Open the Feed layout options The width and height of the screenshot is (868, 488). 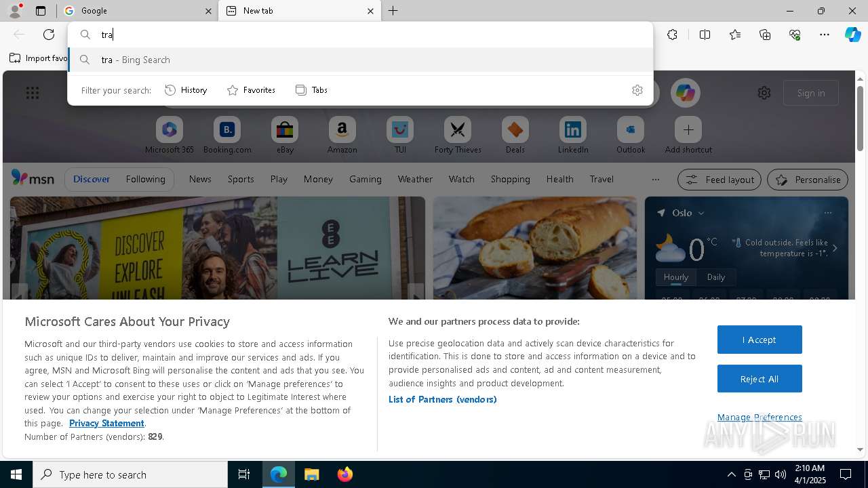point(719,180)
